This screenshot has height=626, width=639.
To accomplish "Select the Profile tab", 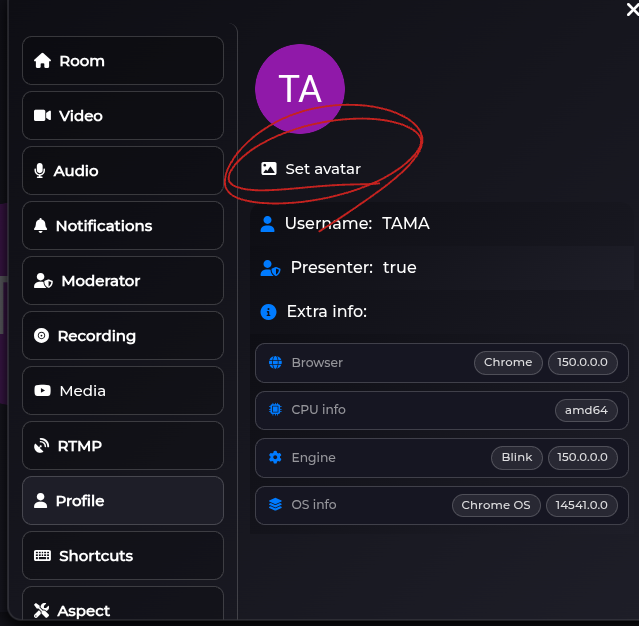I will (123, 501).
